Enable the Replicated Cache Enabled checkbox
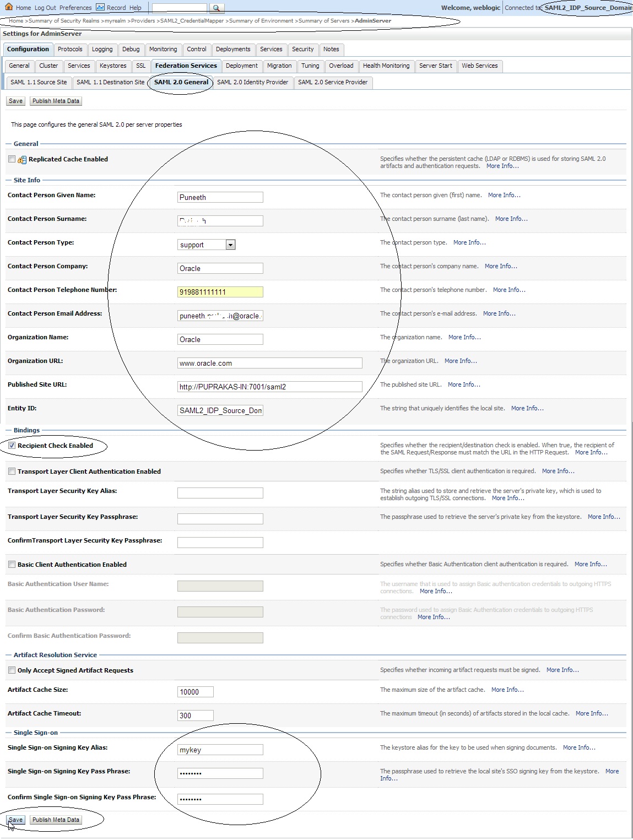Screen dimensions: 633x840 pos(12,159)
